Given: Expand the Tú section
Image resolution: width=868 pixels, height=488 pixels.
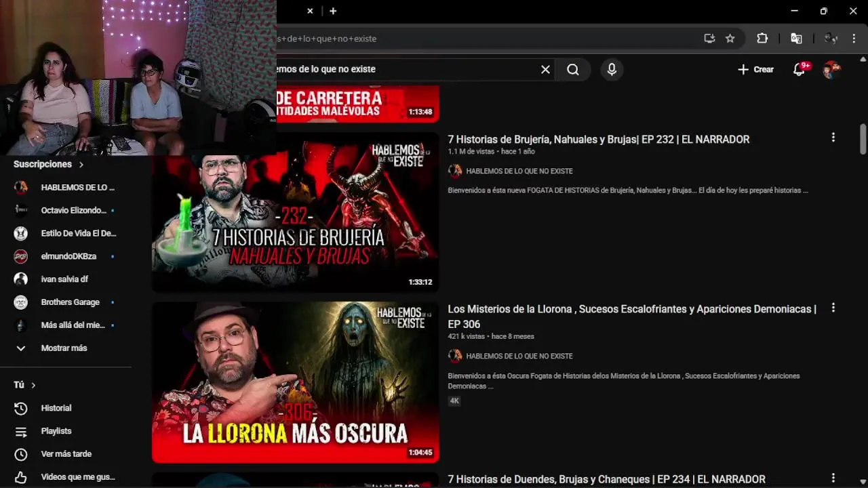Looking at the screenshot, I should pyautogui.click(x=24, y=385).
